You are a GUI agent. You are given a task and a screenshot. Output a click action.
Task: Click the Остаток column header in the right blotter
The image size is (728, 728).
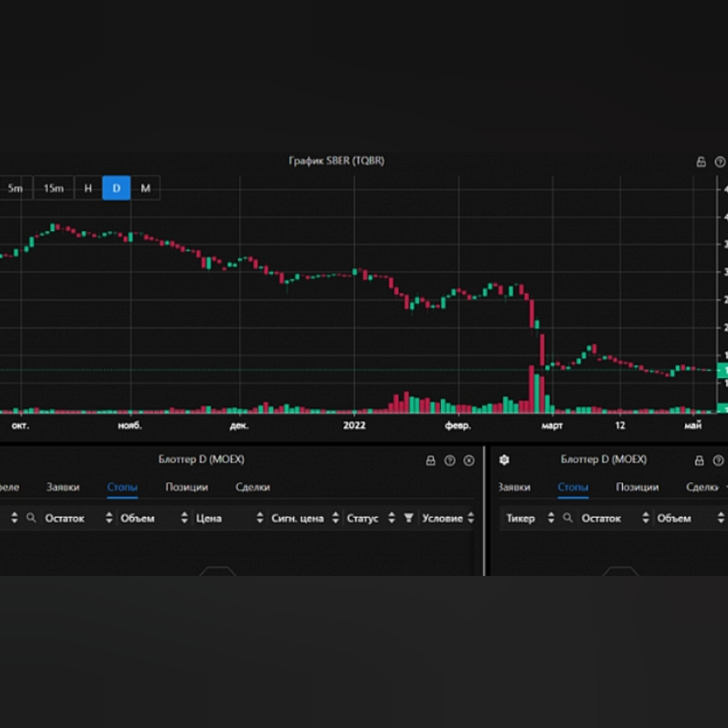click(x=601, y=518)
